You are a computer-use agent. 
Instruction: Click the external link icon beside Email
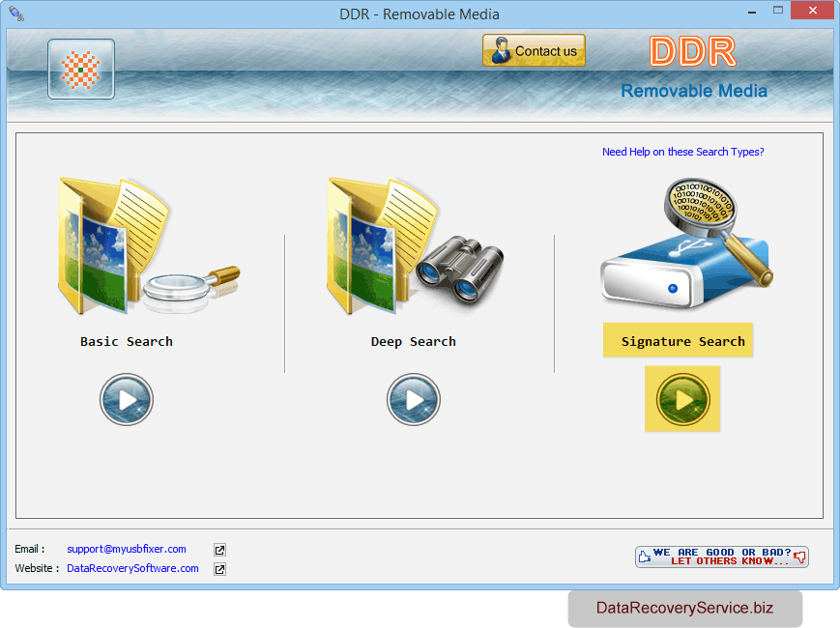pos(219,550)
